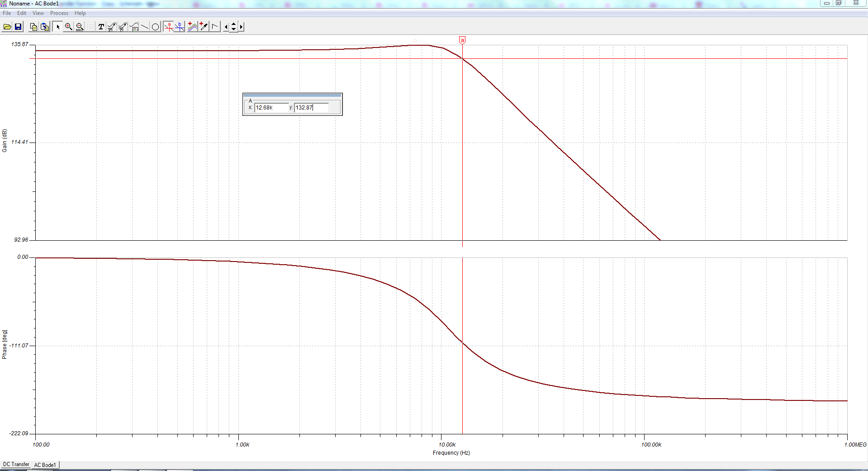
Task: Click the cursor A readout title bar
Action: (x=292, y=95)
